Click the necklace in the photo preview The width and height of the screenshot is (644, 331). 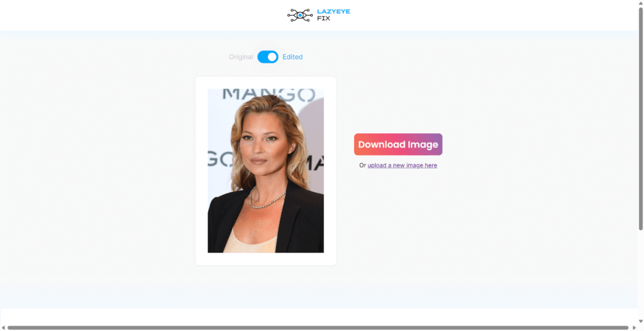coord(267,198)
